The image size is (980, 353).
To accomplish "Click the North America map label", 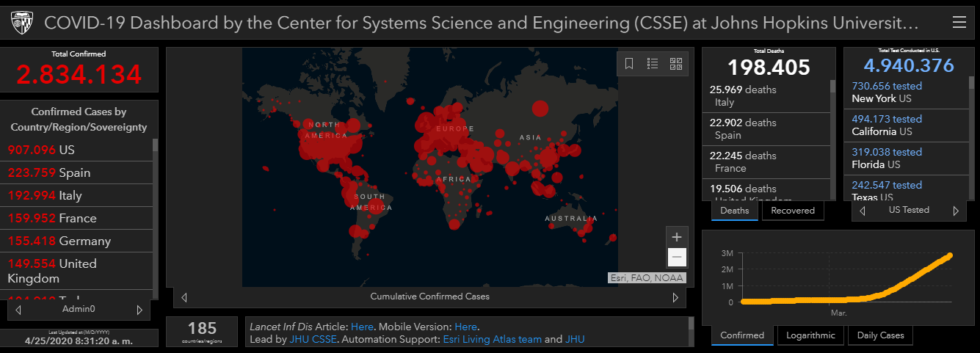I will [325, 131].
